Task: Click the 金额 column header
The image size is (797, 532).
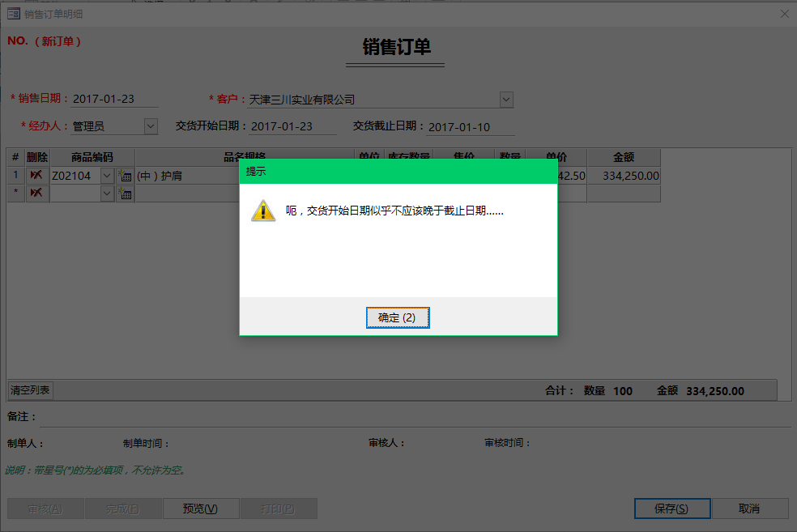Action: tap(624, 158)
